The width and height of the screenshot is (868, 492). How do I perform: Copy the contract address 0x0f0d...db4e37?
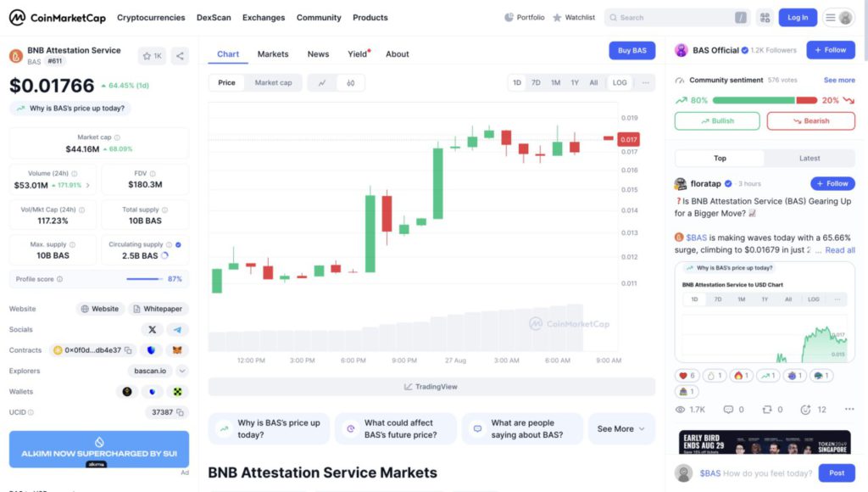(128, 350)
